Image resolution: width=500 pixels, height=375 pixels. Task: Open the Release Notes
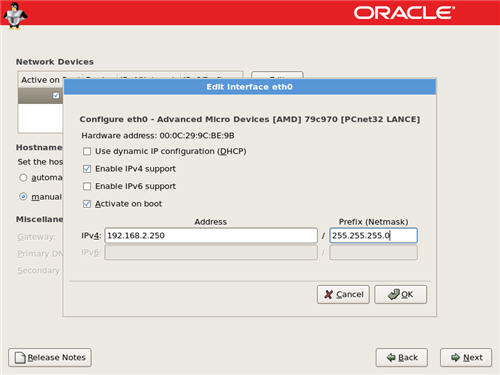[50, 358]
